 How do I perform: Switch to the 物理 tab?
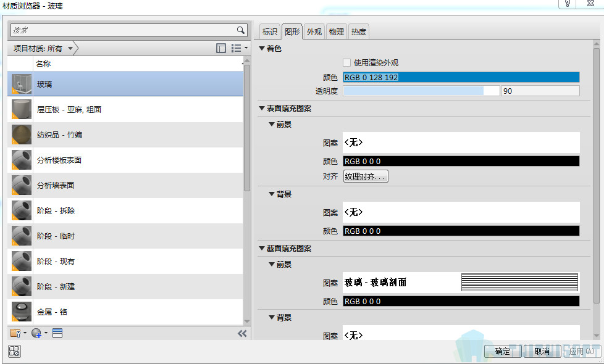[x=337, y=32]
